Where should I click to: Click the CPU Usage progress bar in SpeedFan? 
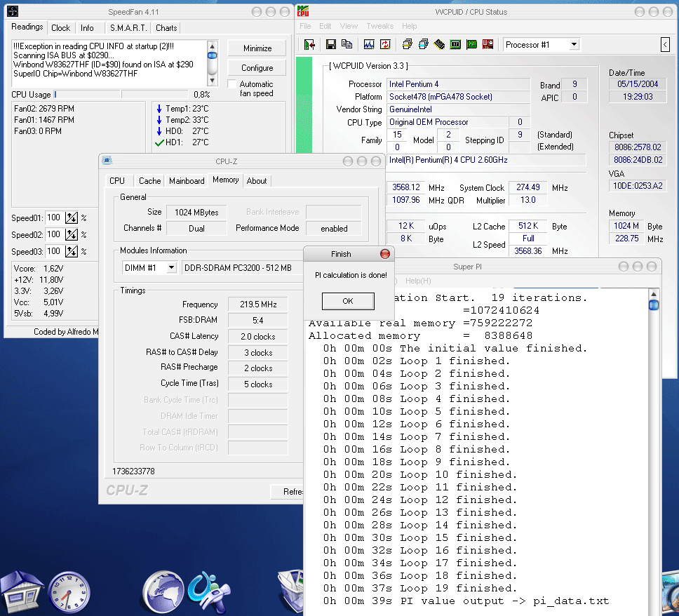point(121,94)
